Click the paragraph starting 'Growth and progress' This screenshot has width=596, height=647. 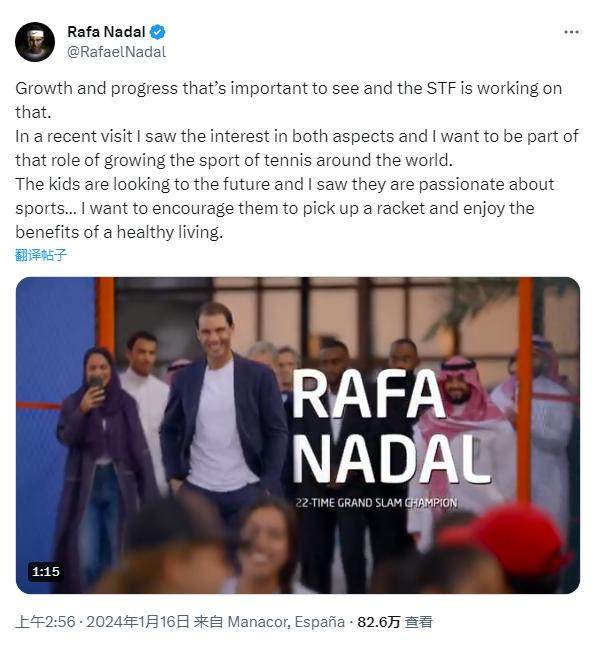coord(289,100)
